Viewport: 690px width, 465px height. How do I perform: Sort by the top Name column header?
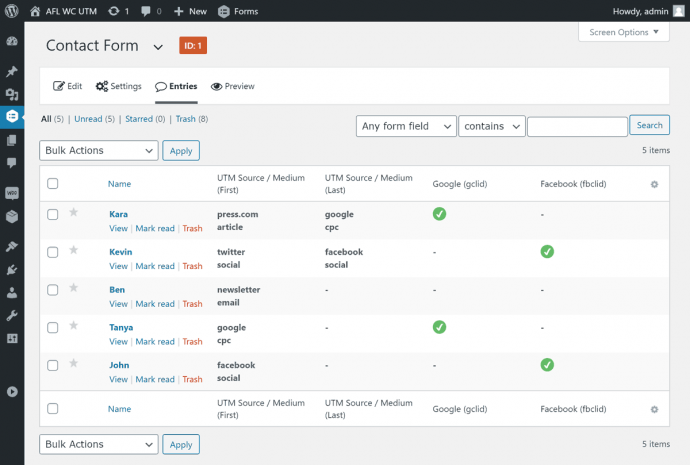[x=119, y=184]
